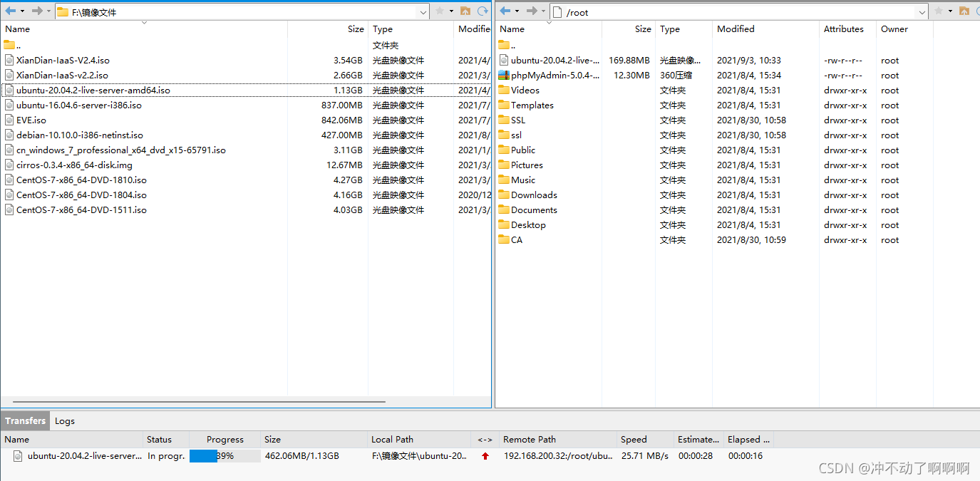Select debian-10.10.0-i386-netinst.iso file icon
This screenshot has height=481, width=980.
[9, 135]
